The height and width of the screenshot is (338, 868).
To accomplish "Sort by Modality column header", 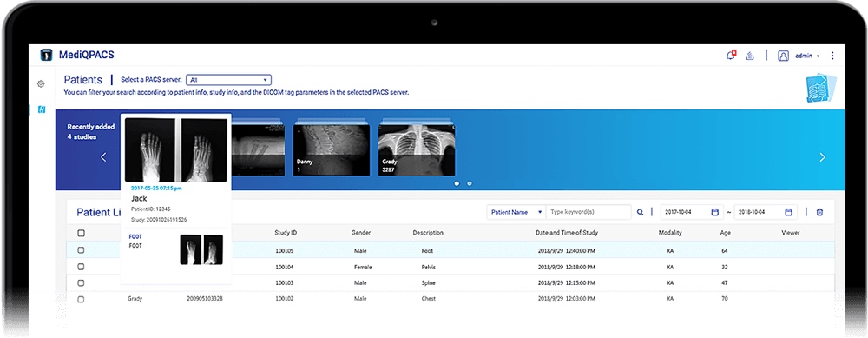I will [x=670, y=233].
